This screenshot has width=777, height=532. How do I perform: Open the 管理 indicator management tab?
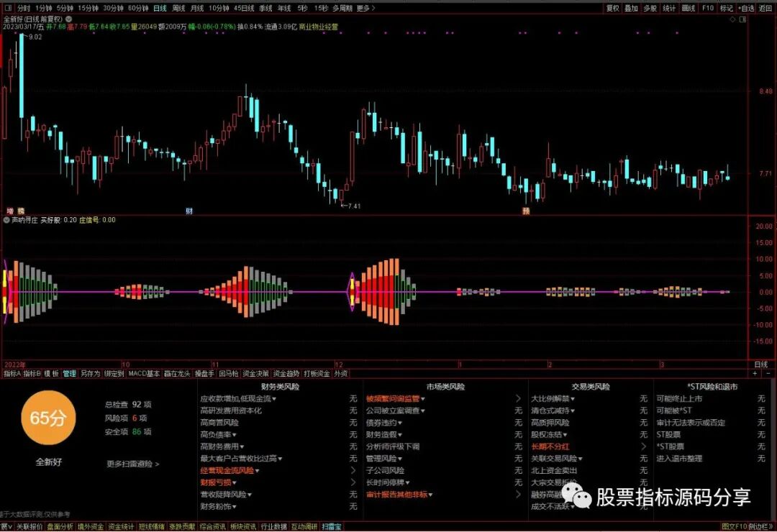click(69, 374)
